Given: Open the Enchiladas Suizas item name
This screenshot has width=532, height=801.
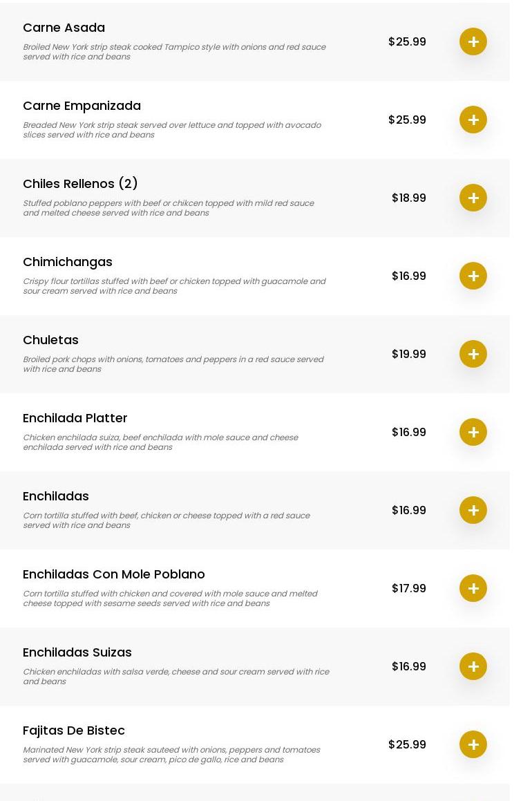Looking at the screenshot, I should pyautogui.click(x=77, y=652).
